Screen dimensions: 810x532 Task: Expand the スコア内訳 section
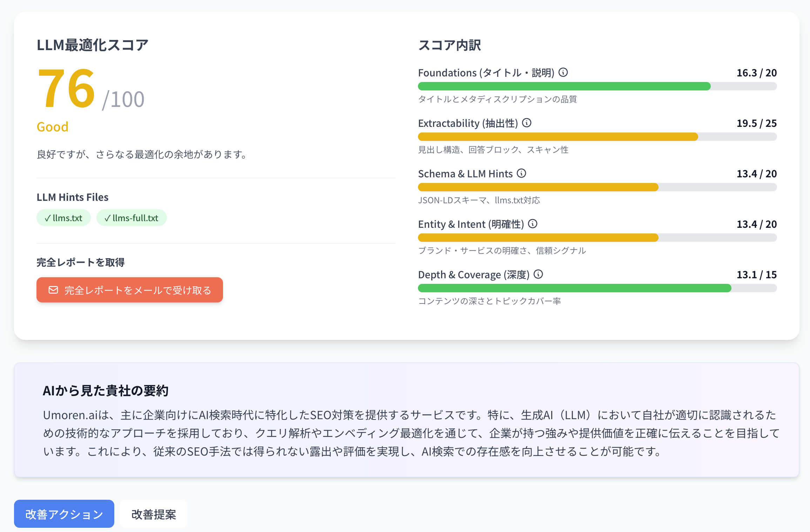pos(450,45)
